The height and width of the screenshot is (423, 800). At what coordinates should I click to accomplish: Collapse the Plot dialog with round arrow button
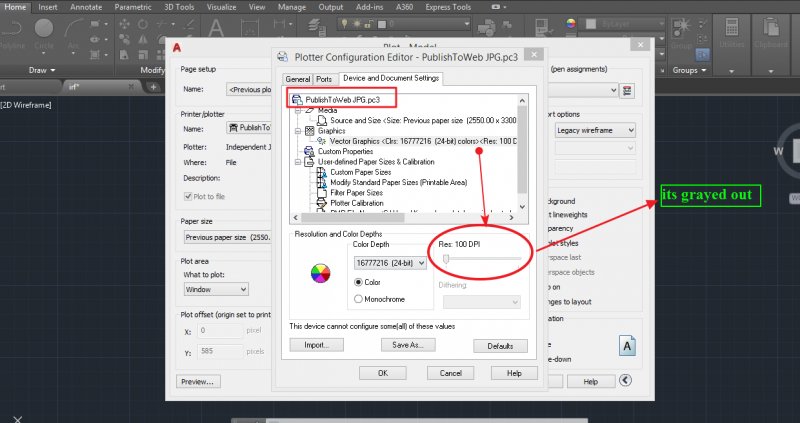click(626, 380)
